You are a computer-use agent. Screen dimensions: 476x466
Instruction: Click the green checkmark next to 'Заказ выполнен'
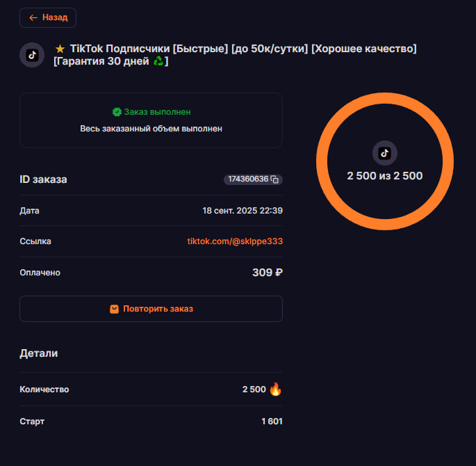coord(117,112)
